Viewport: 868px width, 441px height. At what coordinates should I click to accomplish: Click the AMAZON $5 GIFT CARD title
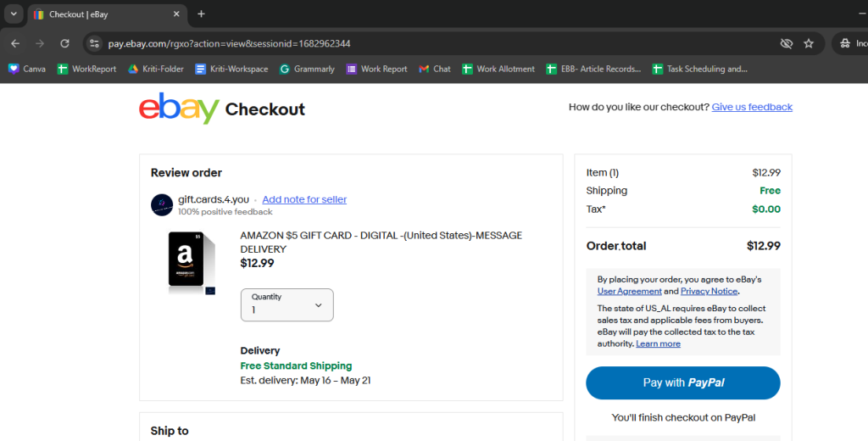[381, 242]
